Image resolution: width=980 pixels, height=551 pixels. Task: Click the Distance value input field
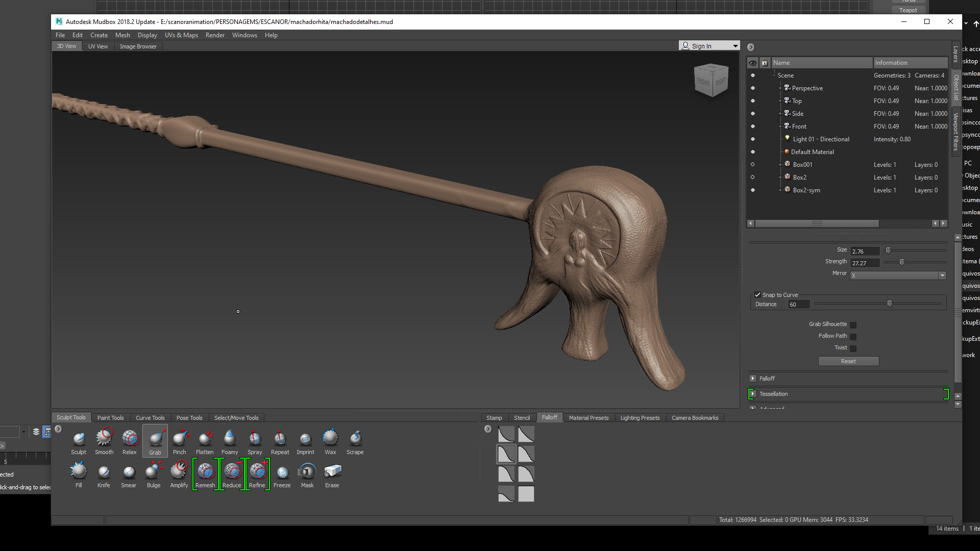tap(799, 305)
